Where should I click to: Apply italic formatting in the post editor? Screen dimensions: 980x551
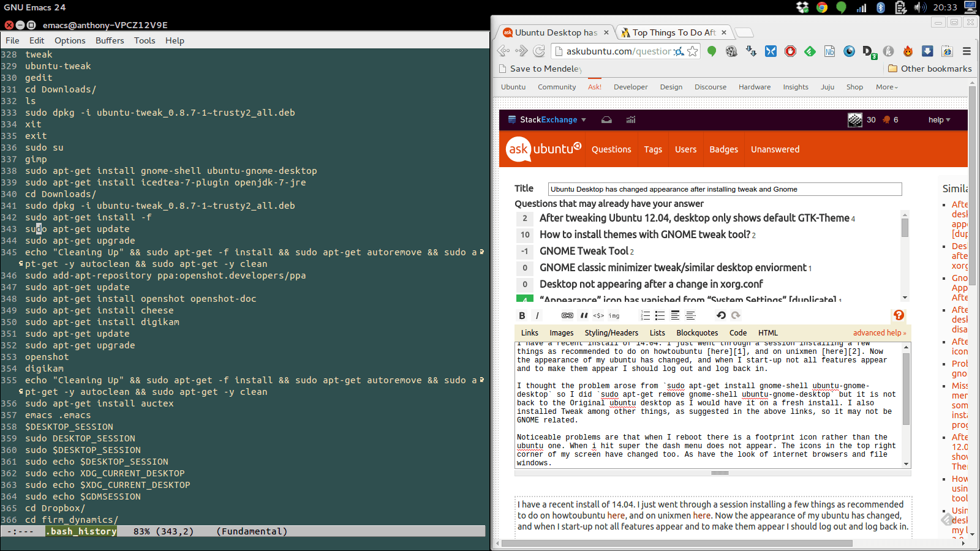pos(537,315)
